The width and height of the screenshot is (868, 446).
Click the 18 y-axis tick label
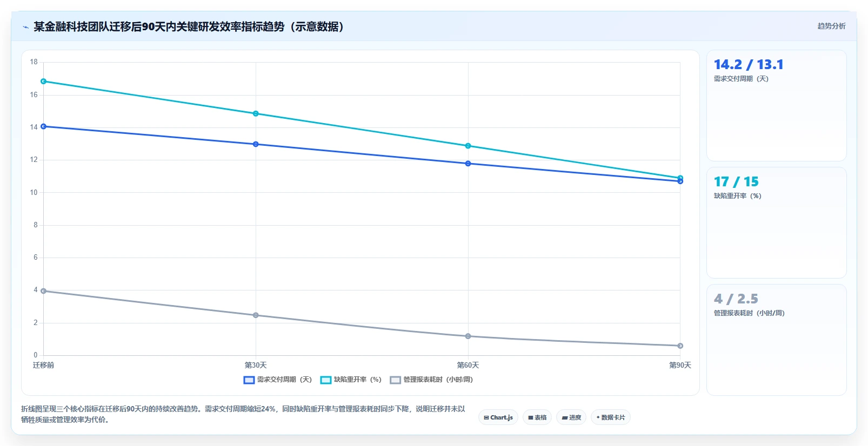pyautogui.click(x=34, y=62)
